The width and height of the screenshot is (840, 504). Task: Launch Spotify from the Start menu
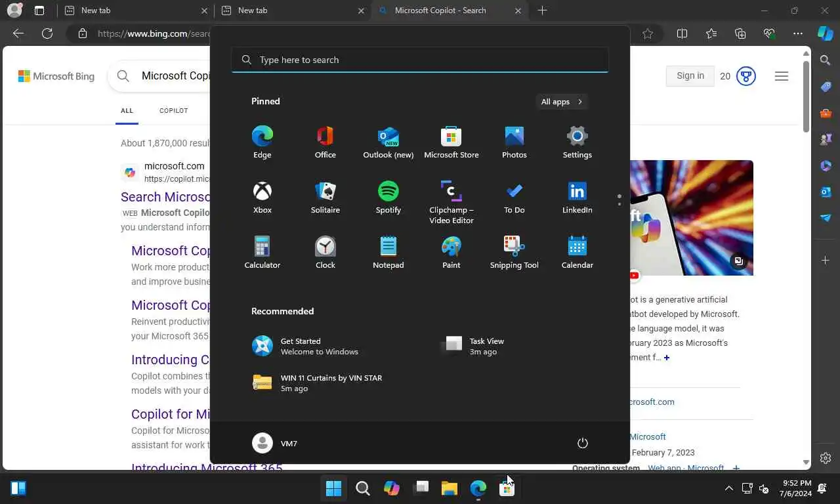388,198
